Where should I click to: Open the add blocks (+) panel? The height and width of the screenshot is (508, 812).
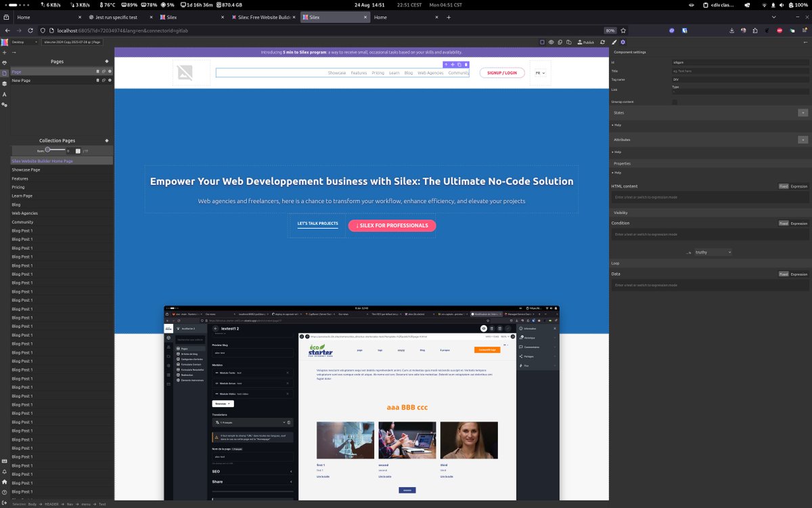point(4,52)
